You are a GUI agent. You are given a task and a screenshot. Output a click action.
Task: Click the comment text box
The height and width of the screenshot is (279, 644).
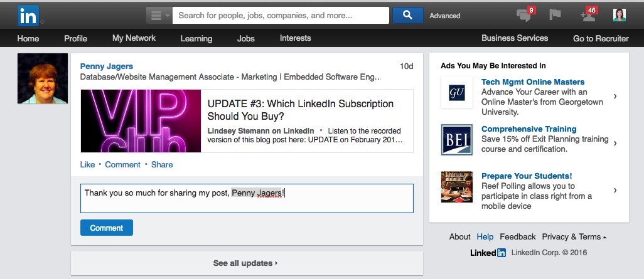pyautogui.click(x=247, y=199)
